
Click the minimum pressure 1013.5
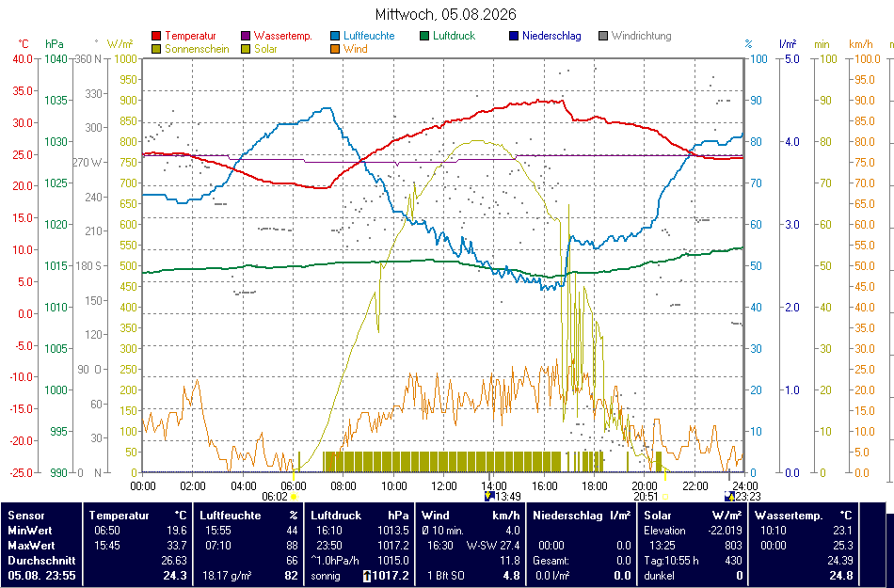[x=392, y=531]
